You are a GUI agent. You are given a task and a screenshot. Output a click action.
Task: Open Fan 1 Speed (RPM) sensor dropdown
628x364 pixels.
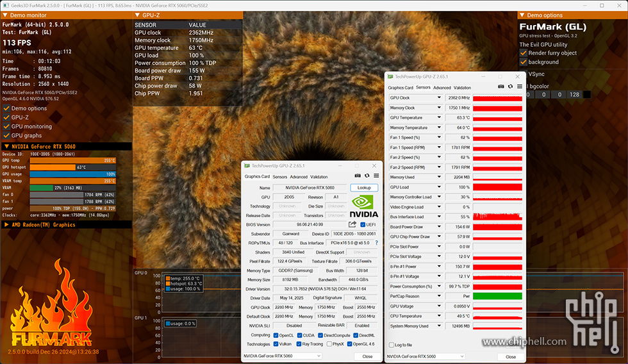[439, 147]
